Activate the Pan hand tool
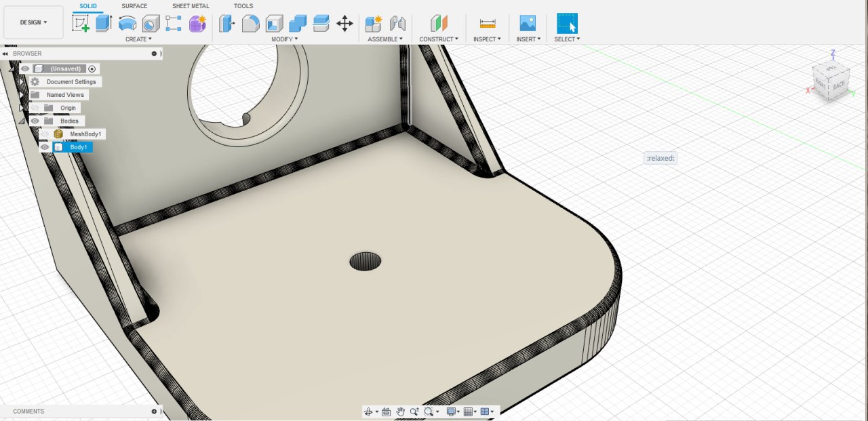 (x=400, y=412)
